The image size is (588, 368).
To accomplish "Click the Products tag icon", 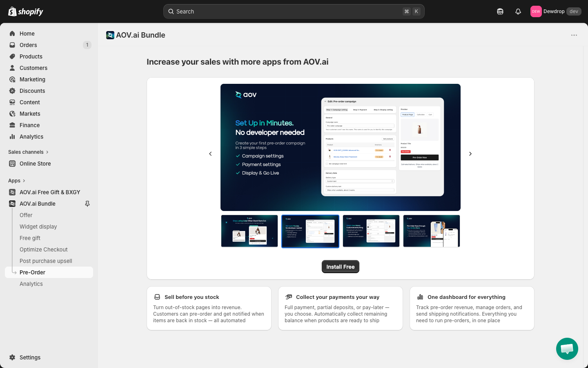I will (12, 56).
